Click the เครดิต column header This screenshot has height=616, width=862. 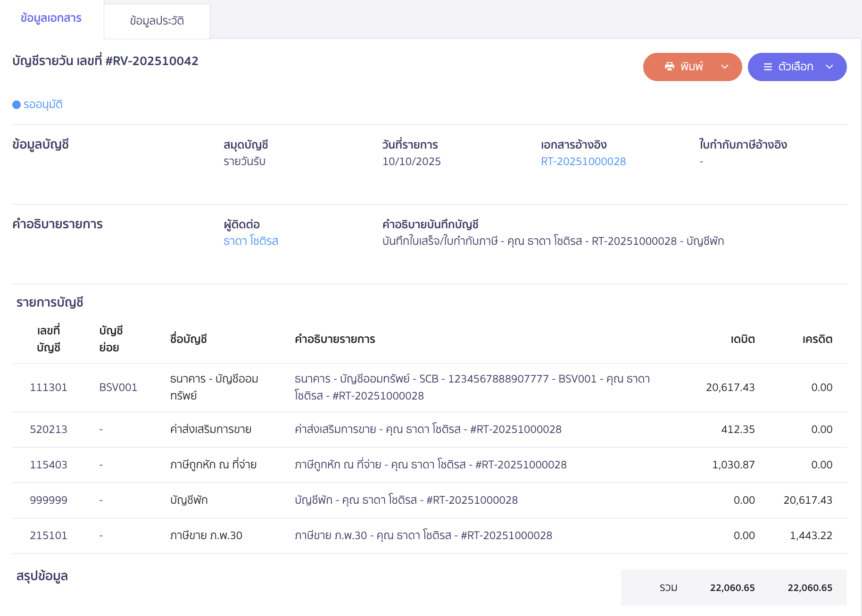click(x=817, y=339)
